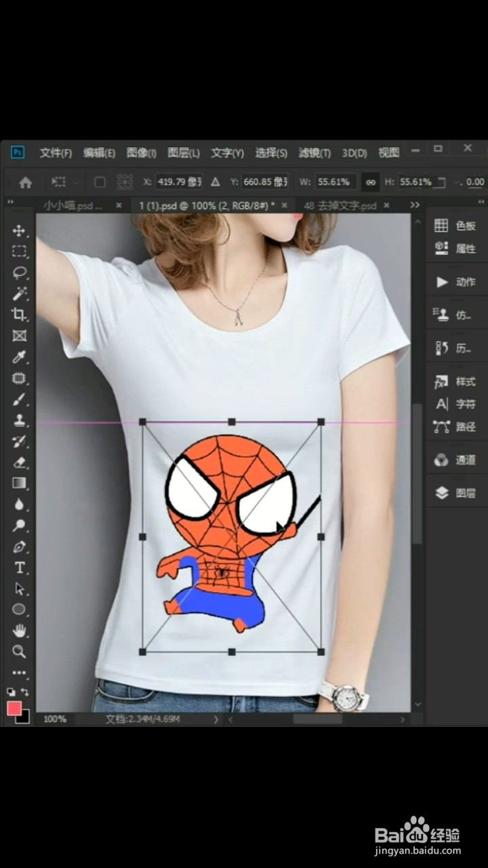
Task: Open the 文字(Y) menu
Action: click(x=227, y=153)
